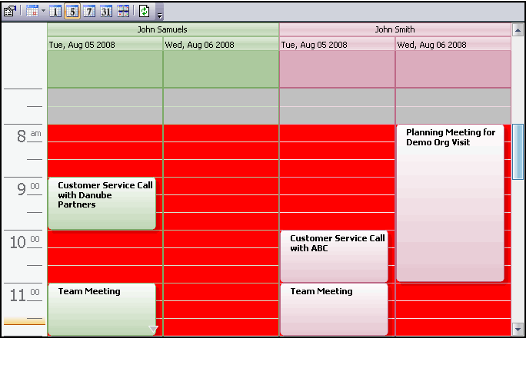Click the 9:00 time label

tap(28, 189)
